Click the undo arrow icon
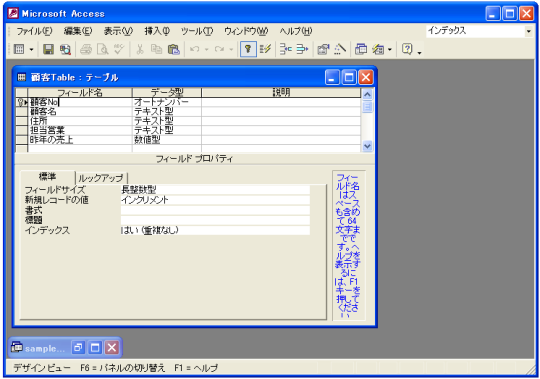 pos(195,50)
